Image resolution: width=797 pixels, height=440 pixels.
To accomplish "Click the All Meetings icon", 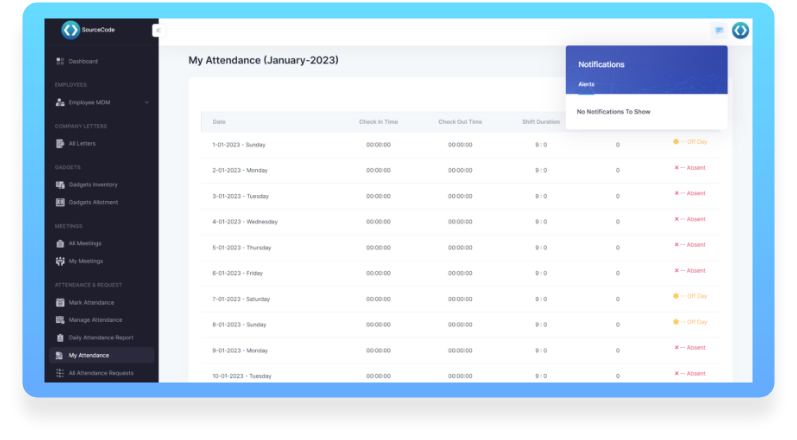I will tap(60, 244).
